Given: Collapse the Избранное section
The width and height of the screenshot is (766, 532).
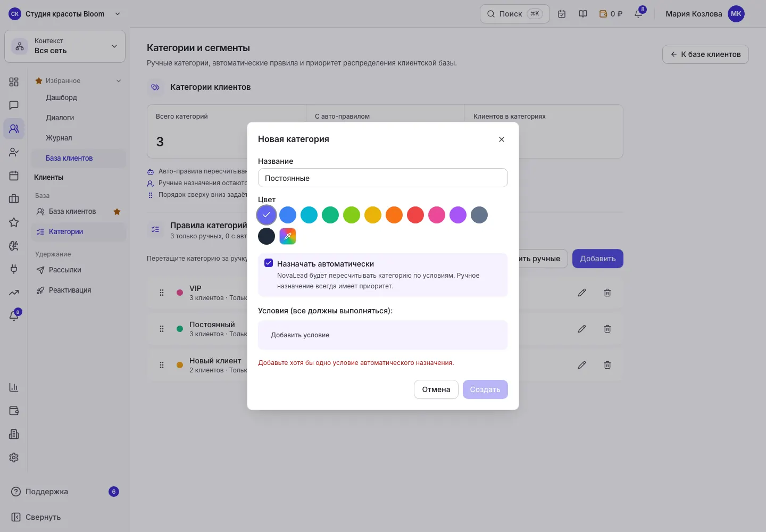Looking at the screenshot, I should point(119,81).
